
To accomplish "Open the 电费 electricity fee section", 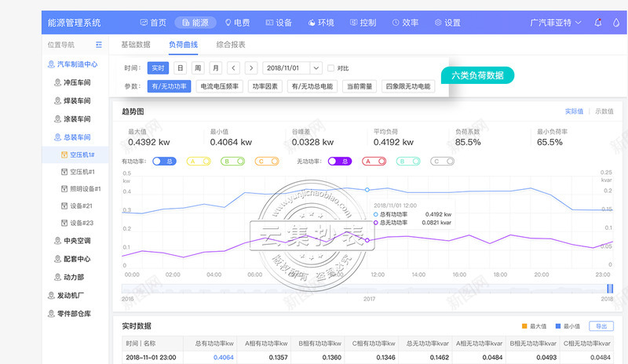I will click(237, 23).
